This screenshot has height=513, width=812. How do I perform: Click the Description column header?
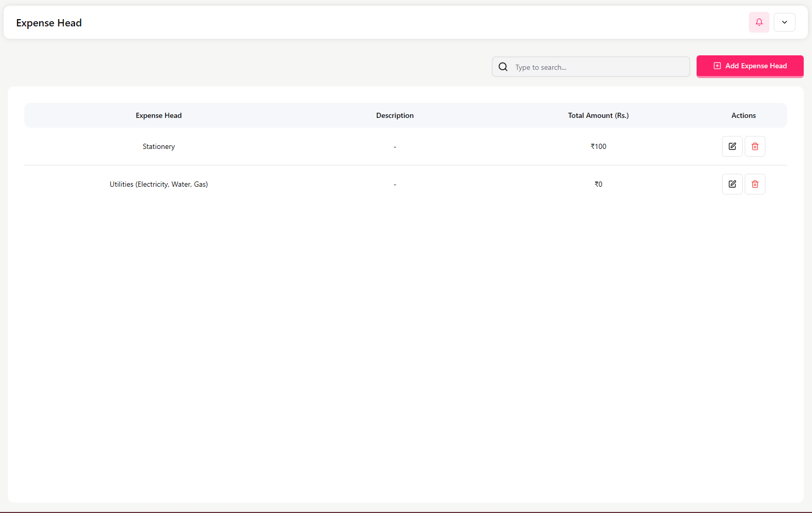394,115
